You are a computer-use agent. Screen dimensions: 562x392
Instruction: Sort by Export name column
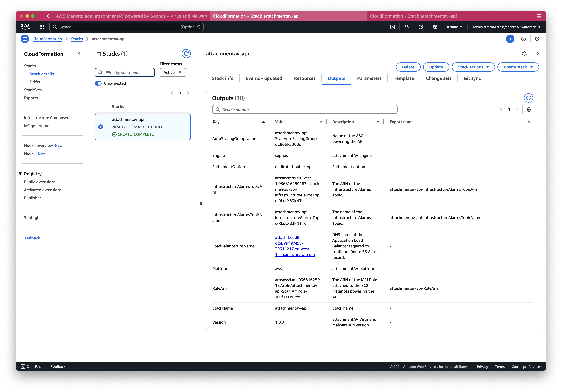[x=529, y=122]
